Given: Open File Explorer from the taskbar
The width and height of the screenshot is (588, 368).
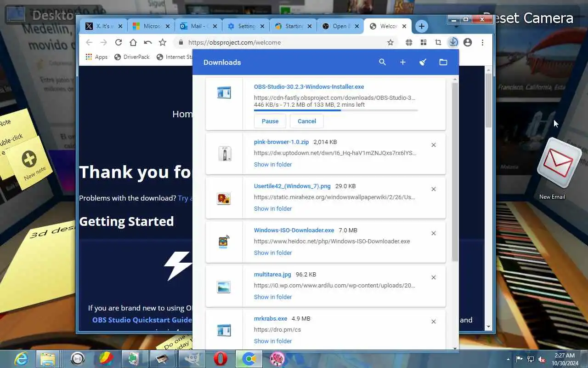Looking at the screenshot, I should pyautogui.click(x=48, y=358).
